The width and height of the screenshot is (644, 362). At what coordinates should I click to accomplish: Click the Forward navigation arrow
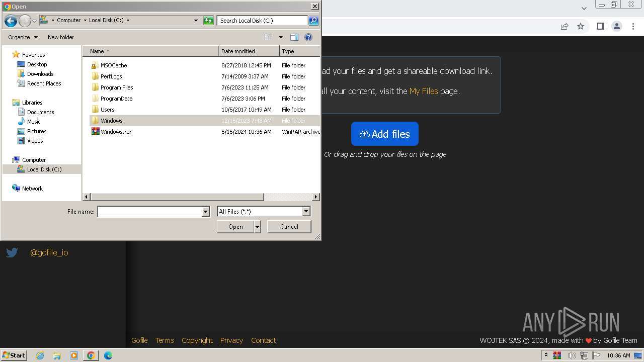pyautogui.click(x=25, y=21)
